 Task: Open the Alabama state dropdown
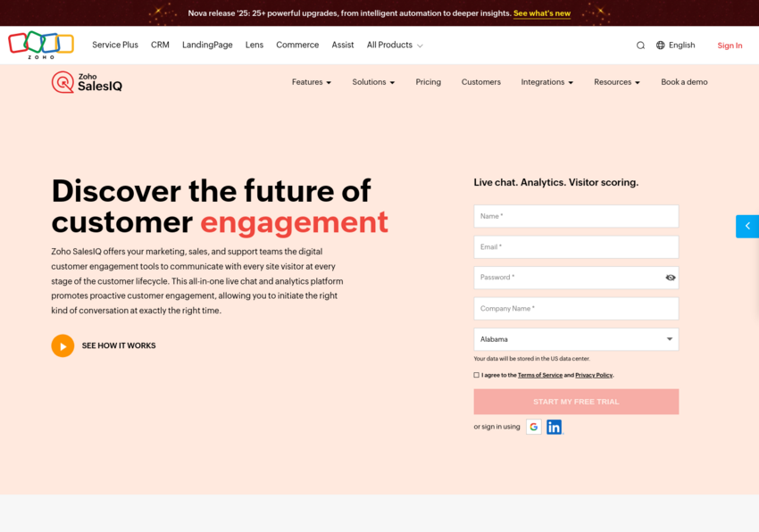(576, 339)
